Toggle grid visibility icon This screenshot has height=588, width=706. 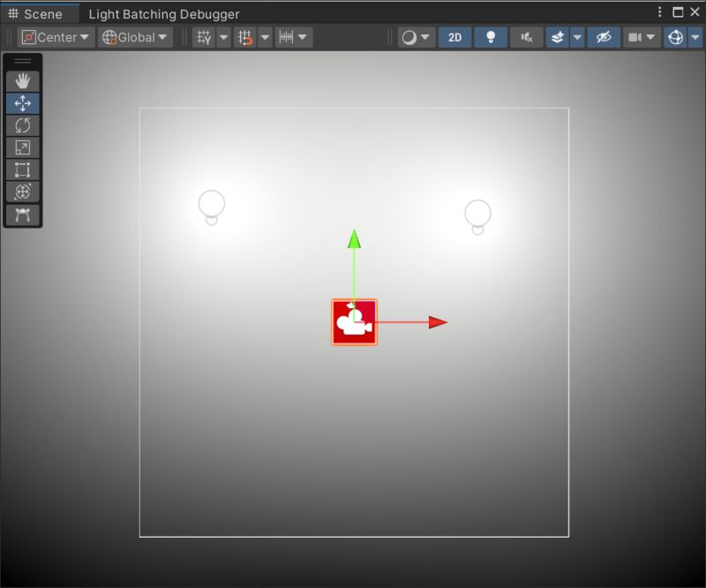204,37
